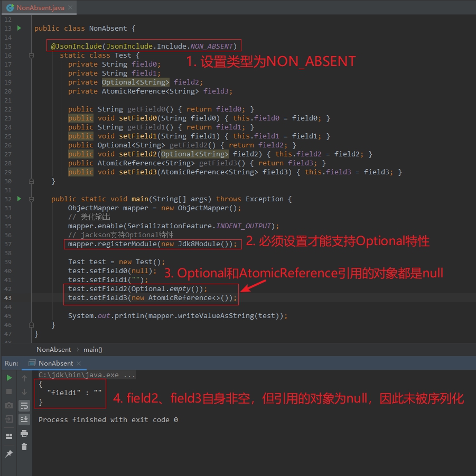Click the System.out.println line
This screenshot has height=476, width=476.
click(178, 316)
